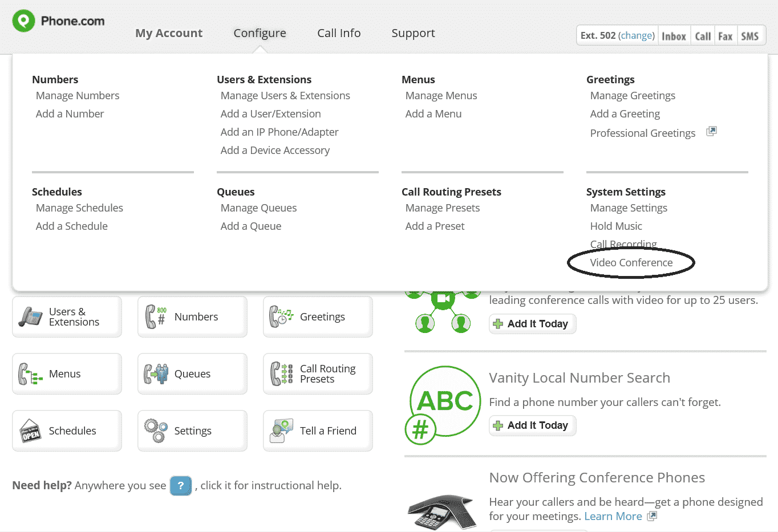Viewport: 778px width, 532px height.
Task: Select Add an IP Phone/Adapter
Action: pyautogui.click(x=279, y=132)
